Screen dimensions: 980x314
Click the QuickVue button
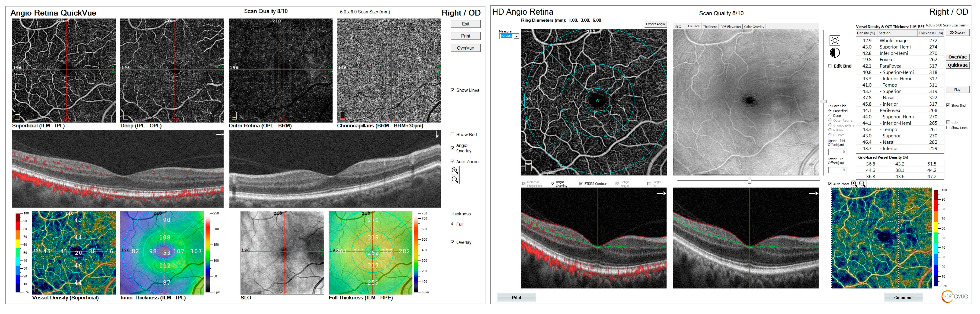tap(957, 66)
